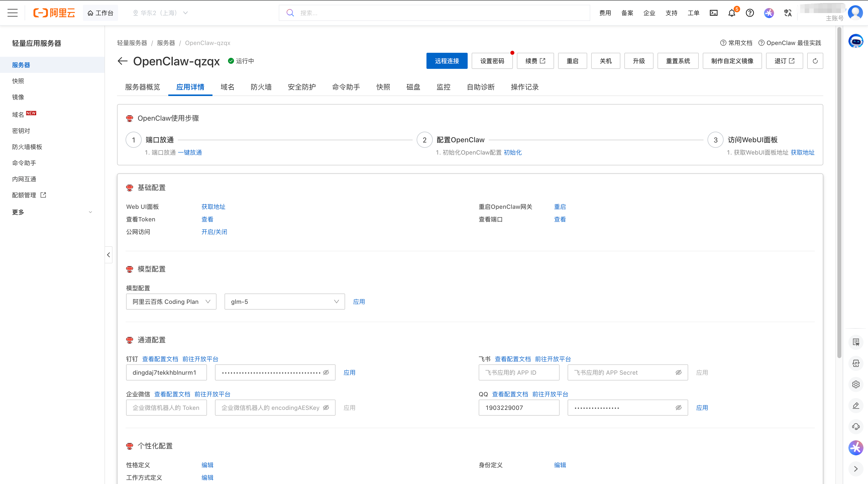Screen dimensions: 868x484
Task: Open the Cloud Shell terminal icon
Action: pyautogui.click(x=714, y=13)
